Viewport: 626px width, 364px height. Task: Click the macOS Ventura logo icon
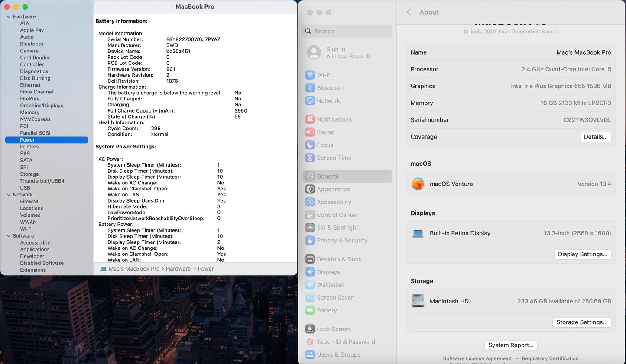[418, 184]
